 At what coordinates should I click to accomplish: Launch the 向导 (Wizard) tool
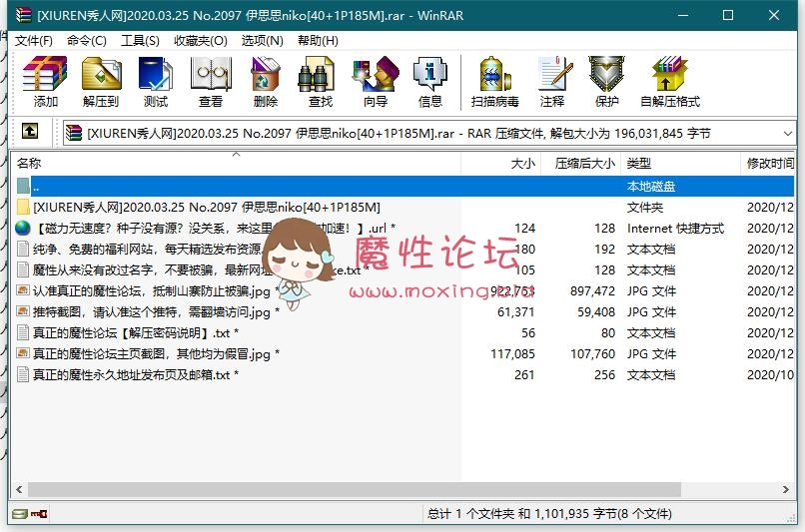tap(376, 82)
